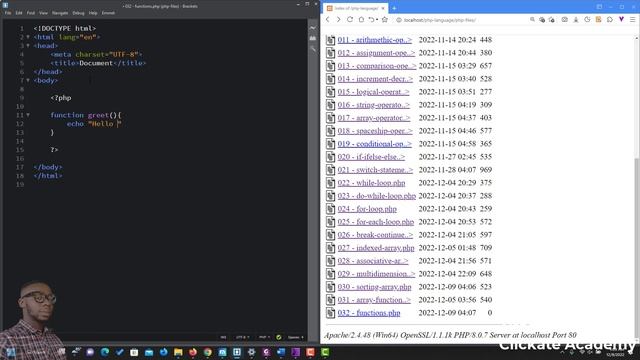
Task: Open the browser hamburger menu
Action: click(633, 20)
